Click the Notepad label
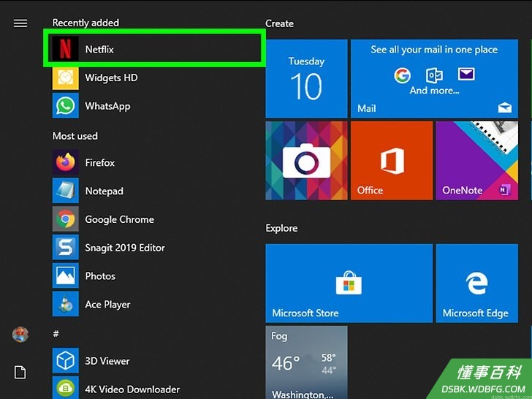The width and height of the screenshot is (532, 399). coord(104,191)
